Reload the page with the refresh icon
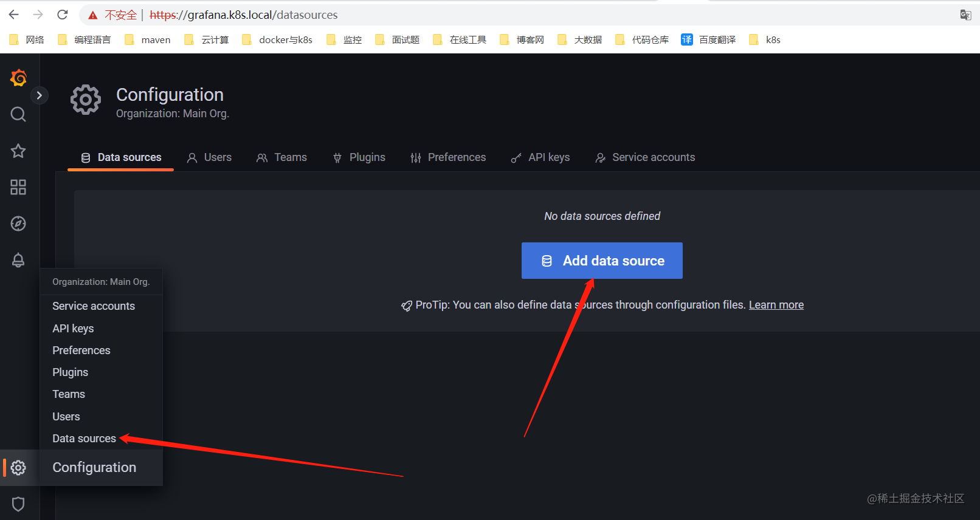The image size is (980, 520). tap(63, 15)
